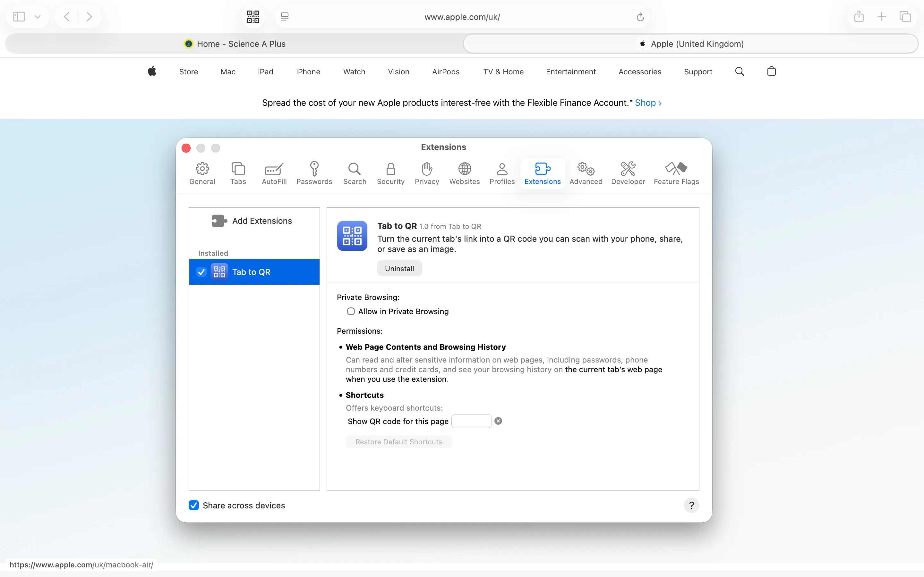
Task: Uncheck the Tab to QR extension checkbox
Action: 201,272
